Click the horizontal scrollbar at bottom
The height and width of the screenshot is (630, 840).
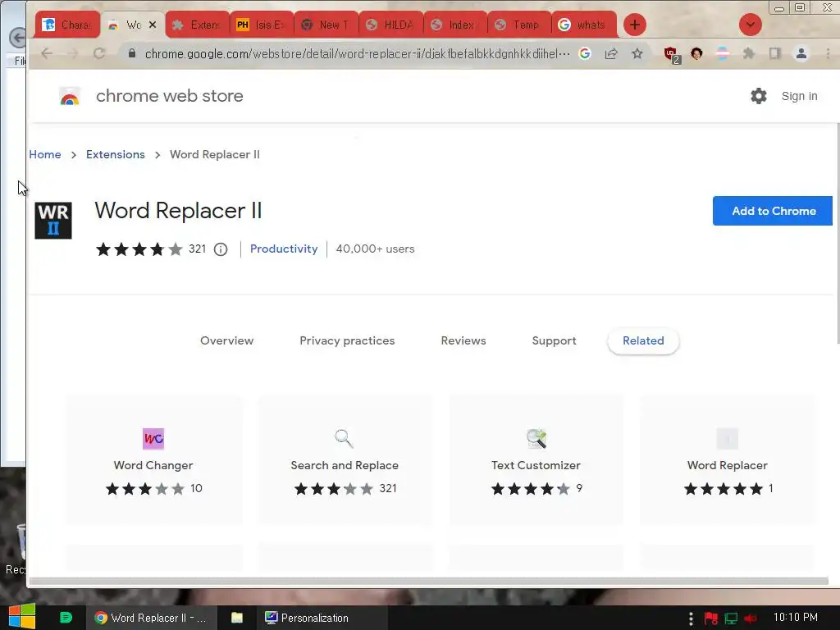click(x=428, y=582)
